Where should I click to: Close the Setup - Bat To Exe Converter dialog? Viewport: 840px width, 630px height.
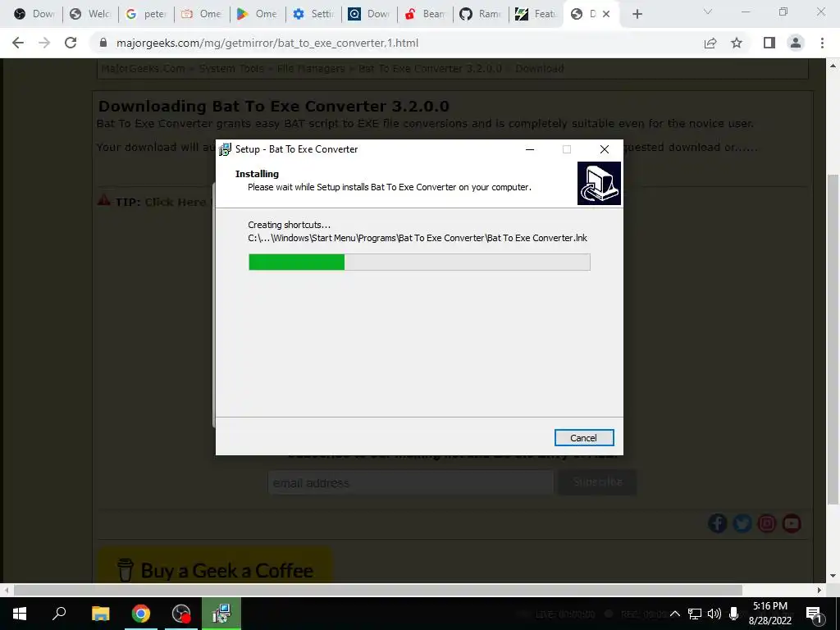click(x=605, y=149)
